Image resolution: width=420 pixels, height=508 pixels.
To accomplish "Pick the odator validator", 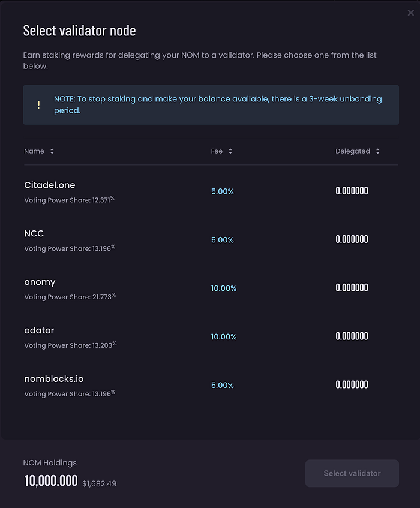I will [39, 330].
